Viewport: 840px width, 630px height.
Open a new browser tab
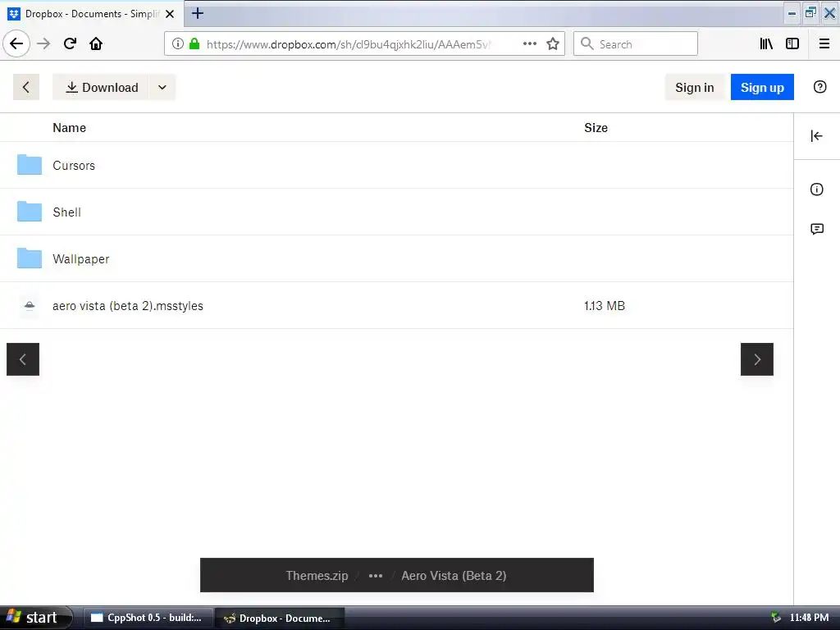[197, 13]
